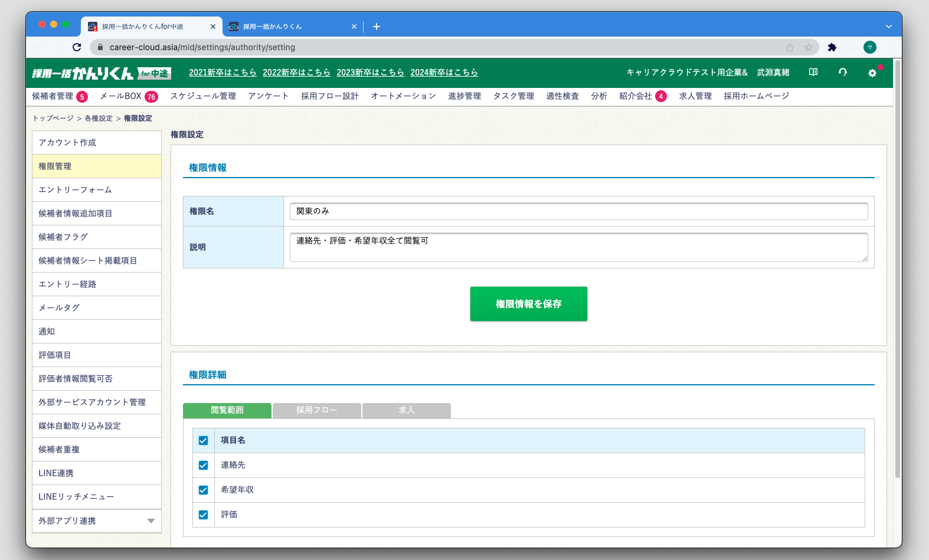Uncheck the 希望年収 checkbox
Image resolution: width=929 pixels, height=560 pixels.
click(x=204, y=490)
